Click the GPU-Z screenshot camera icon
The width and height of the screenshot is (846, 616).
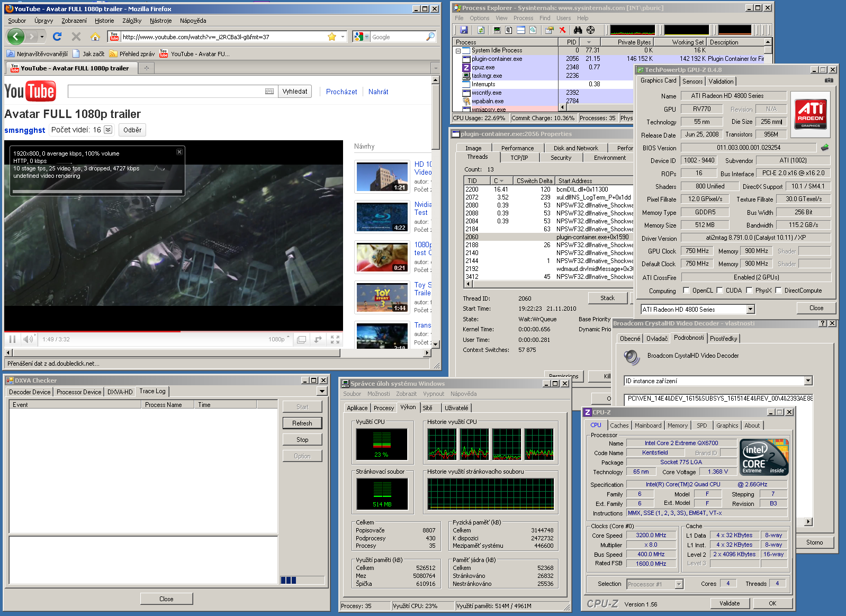[x=829, y=80]
